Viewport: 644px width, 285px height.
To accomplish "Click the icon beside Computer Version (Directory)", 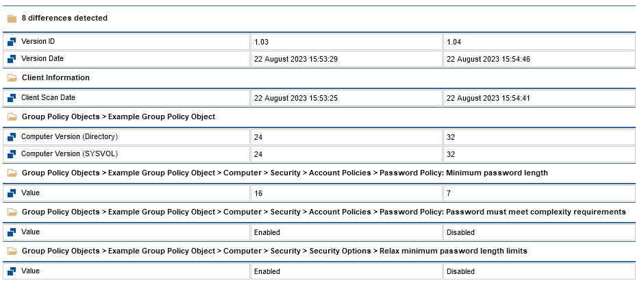I will pos(12,137).
